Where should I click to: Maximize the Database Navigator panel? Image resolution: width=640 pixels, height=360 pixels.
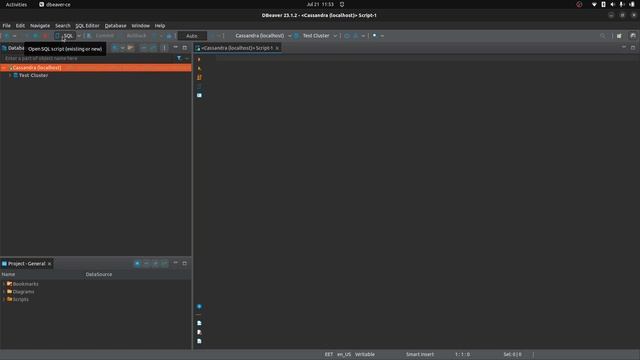184,48
